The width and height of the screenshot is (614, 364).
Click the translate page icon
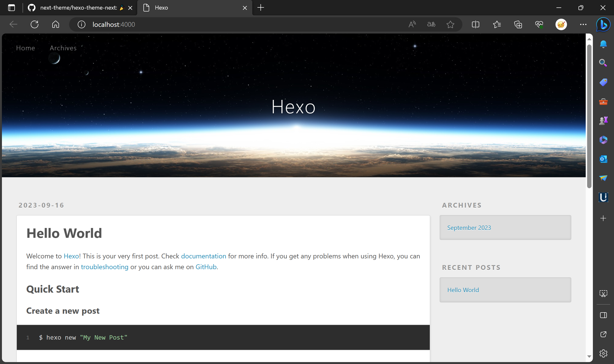click(431, 24)
